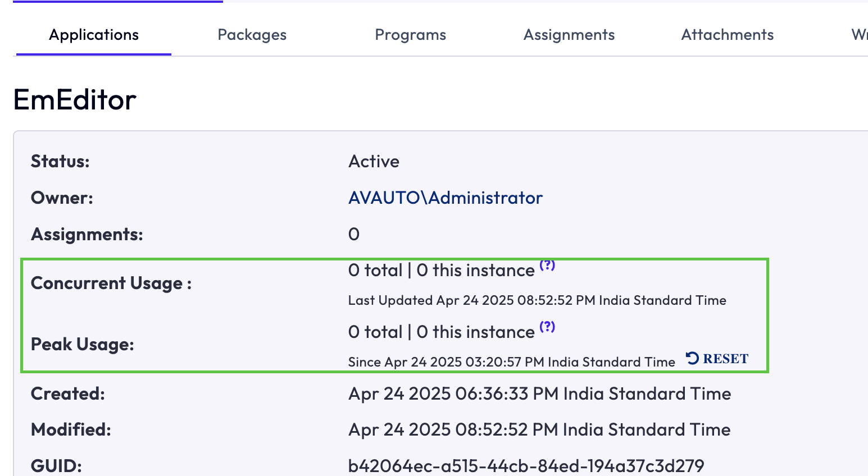Click the Peak Usage help icon
This screenshot has height=476, width=868.
pos(547,326)
